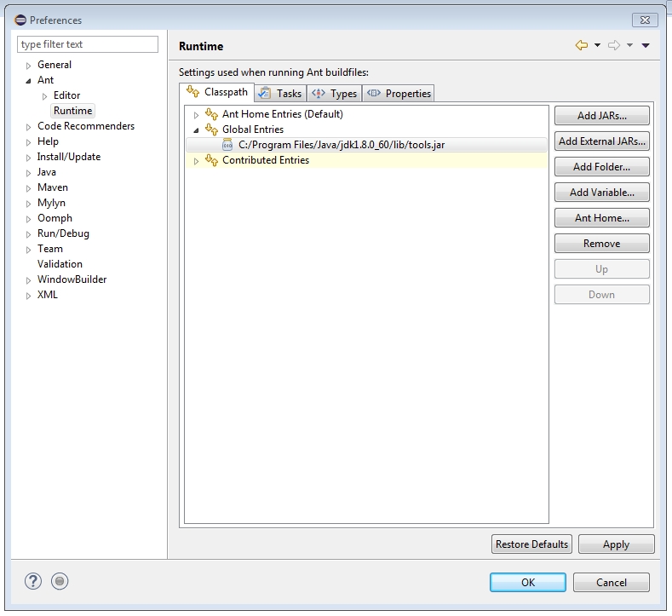672x616 pixels.
Task: Click the oomph preference recorder icon
Action: pyautogui.click(x=60, y=581)
